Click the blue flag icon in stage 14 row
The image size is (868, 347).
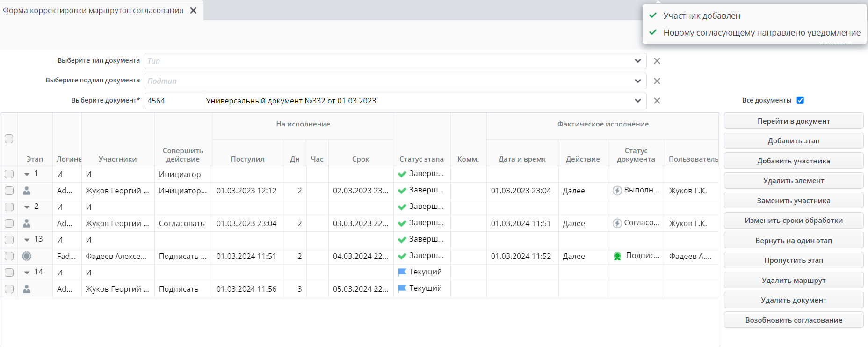point(402,272)
